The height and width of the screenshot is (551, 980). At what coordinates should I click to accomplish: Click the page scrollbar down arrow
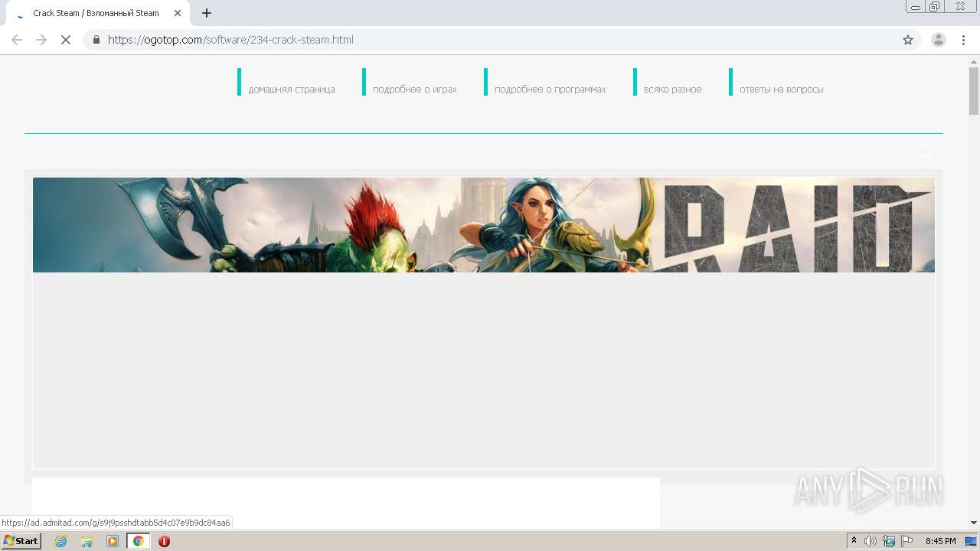pos(974,523)
